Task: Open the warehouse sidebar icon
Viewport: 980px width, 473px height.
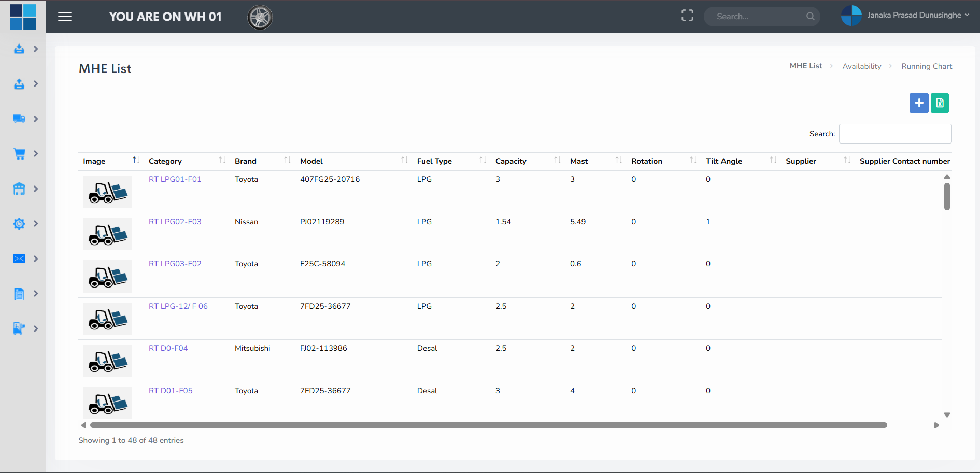Action: [x=19, y=189]
